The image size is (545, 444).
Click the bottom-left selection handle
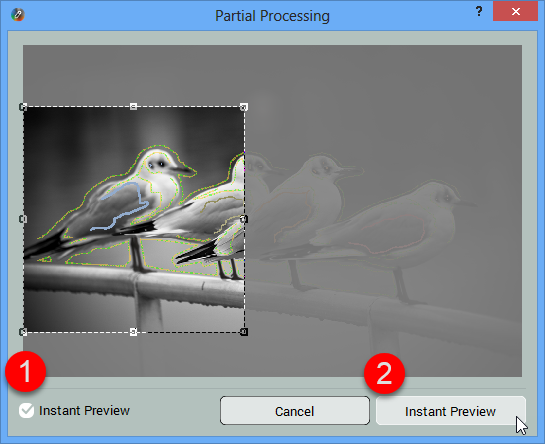[x=23, y=332]
